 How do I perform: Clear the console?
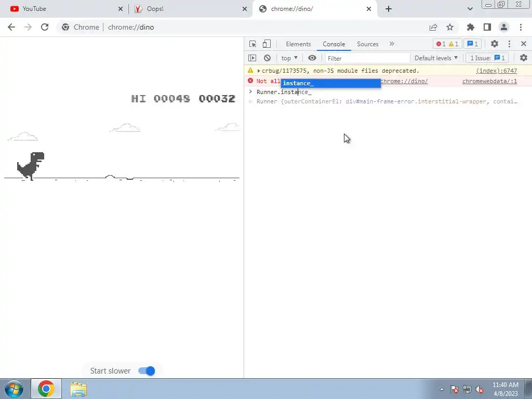pos(268,58)
